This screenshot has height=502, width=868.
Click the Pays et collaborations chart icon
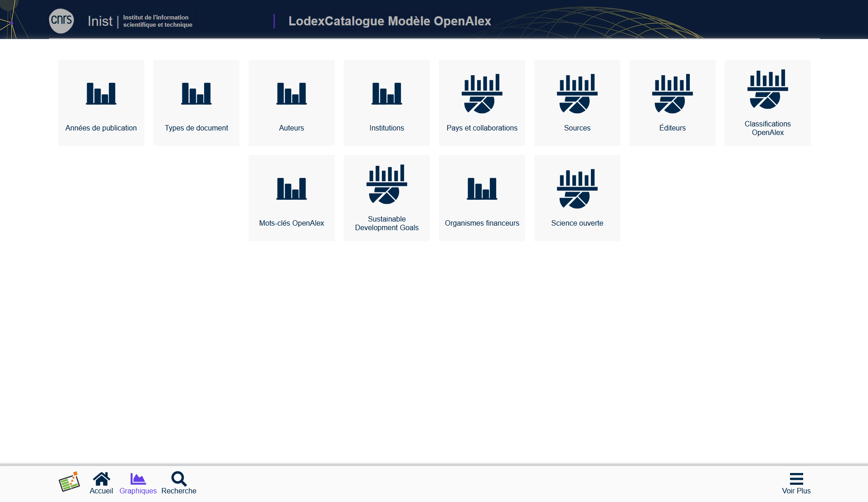482,94
